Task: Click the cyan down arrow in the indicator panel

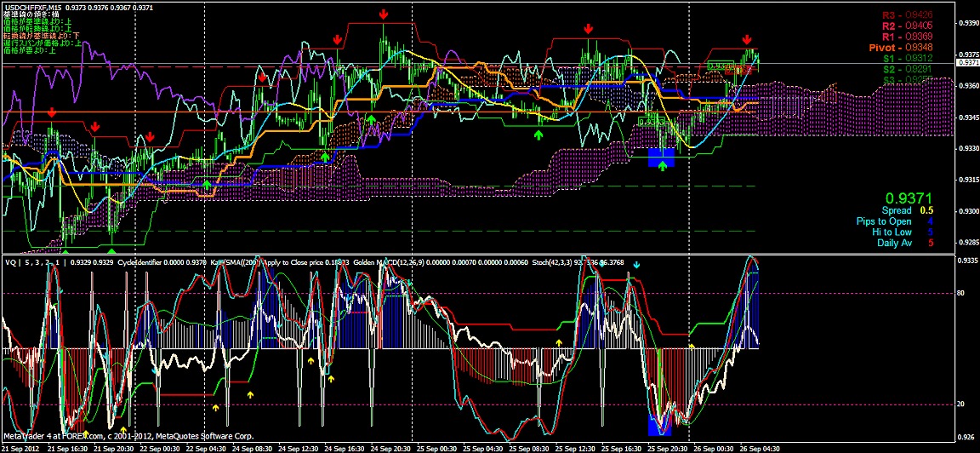Action: 636,265
